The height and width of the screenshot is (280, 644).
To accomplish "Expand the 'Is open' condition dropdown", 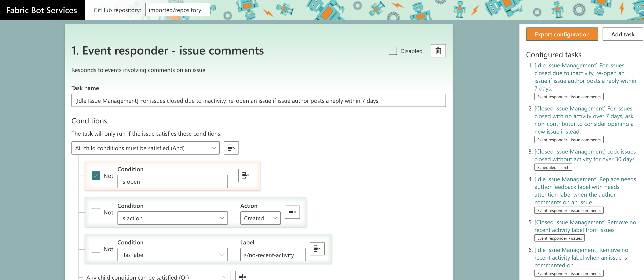I will 172,182.
